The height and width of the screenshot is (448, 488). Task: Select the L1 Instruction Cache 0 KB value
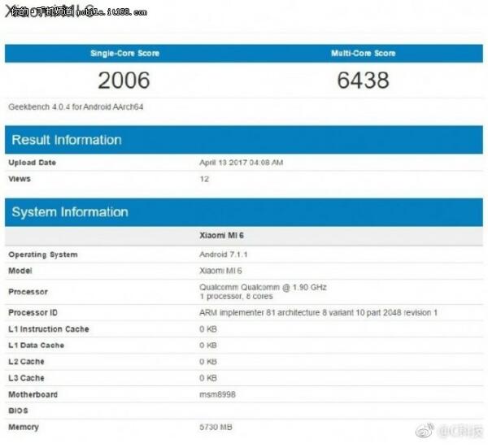point(208,329)
